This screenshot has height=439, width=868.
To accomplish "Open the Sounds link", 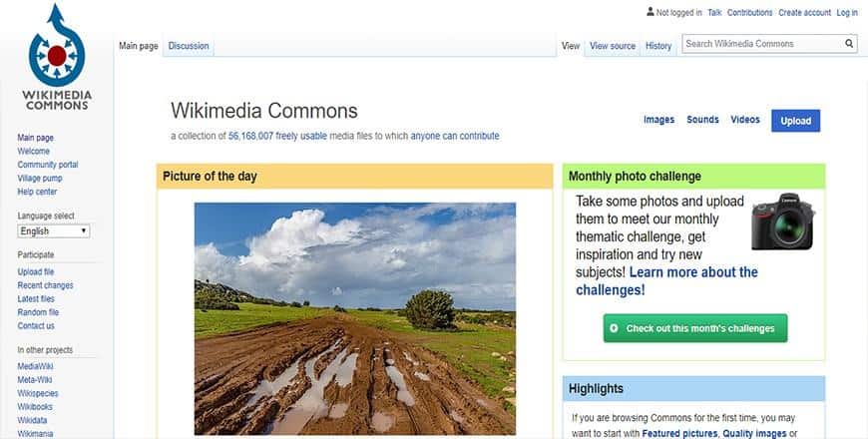I will (702, 120).
